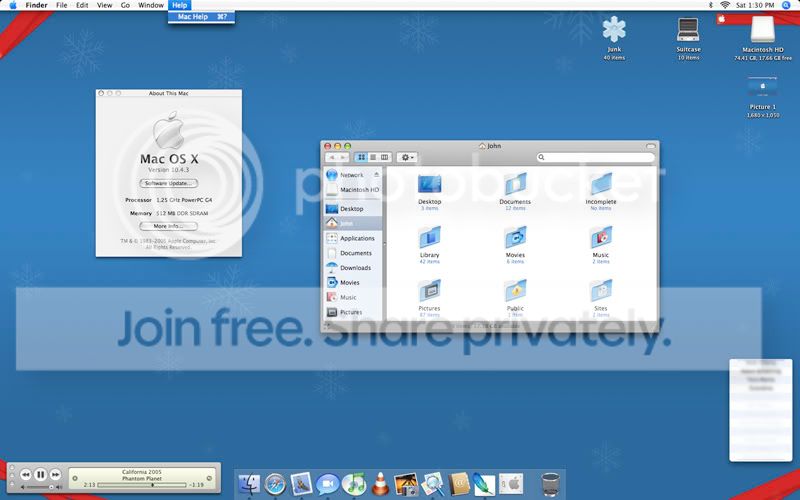This screenshot has width=800, height=500.
Task: Open iTunes from the Dock
Action: point(354,484)
